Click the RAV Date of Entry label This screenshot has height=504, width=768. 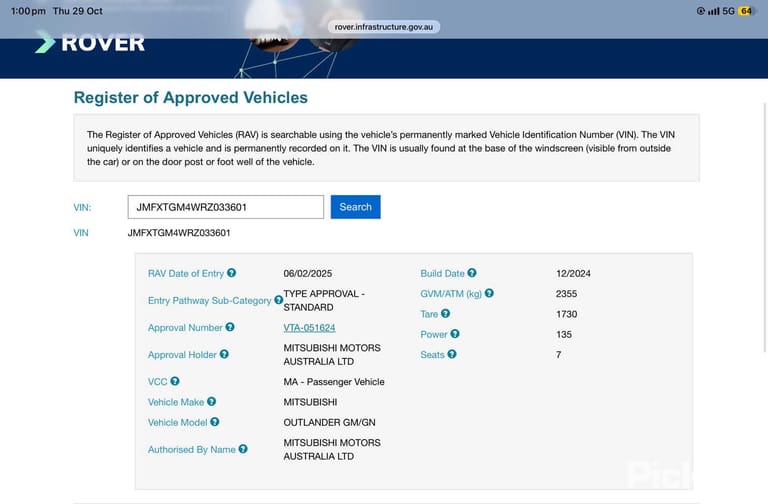(x=186, y=273)
